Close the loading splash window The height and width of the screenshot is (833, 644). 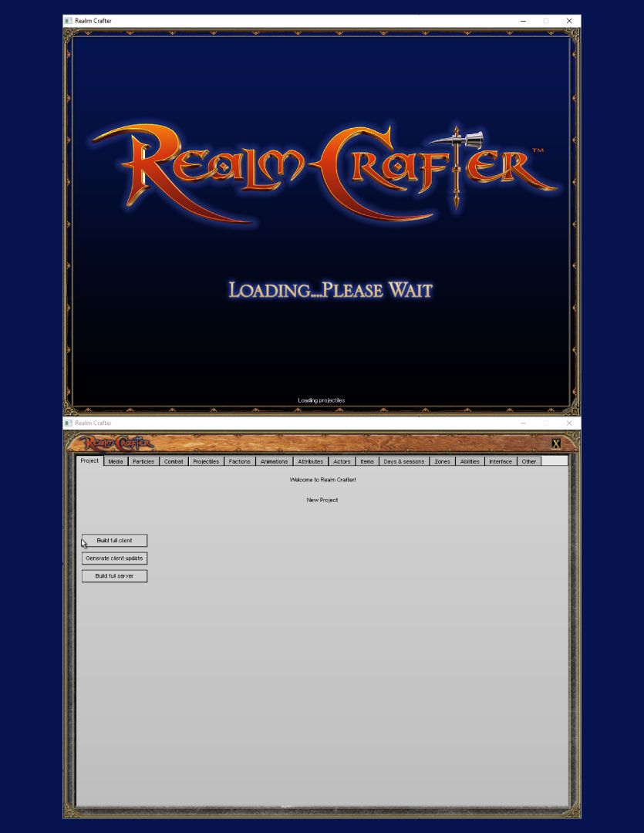click(569, 21)
